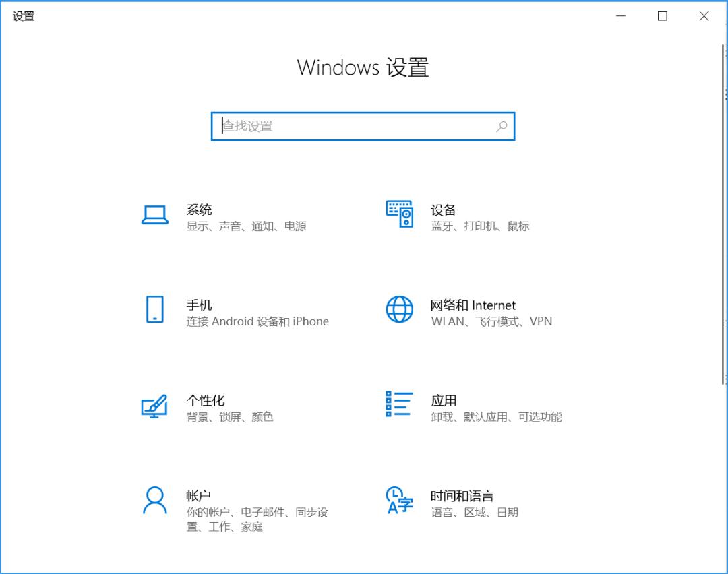Open 网络和 Internet globe icon
Viewport: 728px width, 574px height.
coord(399,311)
